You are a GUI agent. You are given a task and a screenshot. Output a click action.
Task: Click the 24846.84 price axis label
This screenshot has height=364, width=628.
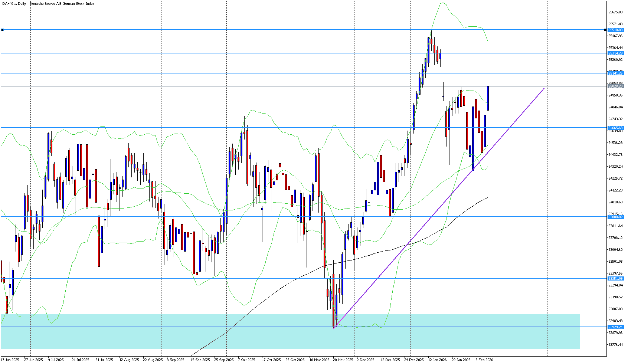[616, 107]
